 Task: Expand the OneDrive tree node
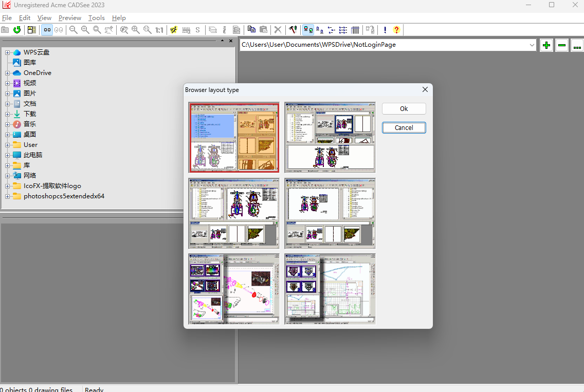[8, 73]
